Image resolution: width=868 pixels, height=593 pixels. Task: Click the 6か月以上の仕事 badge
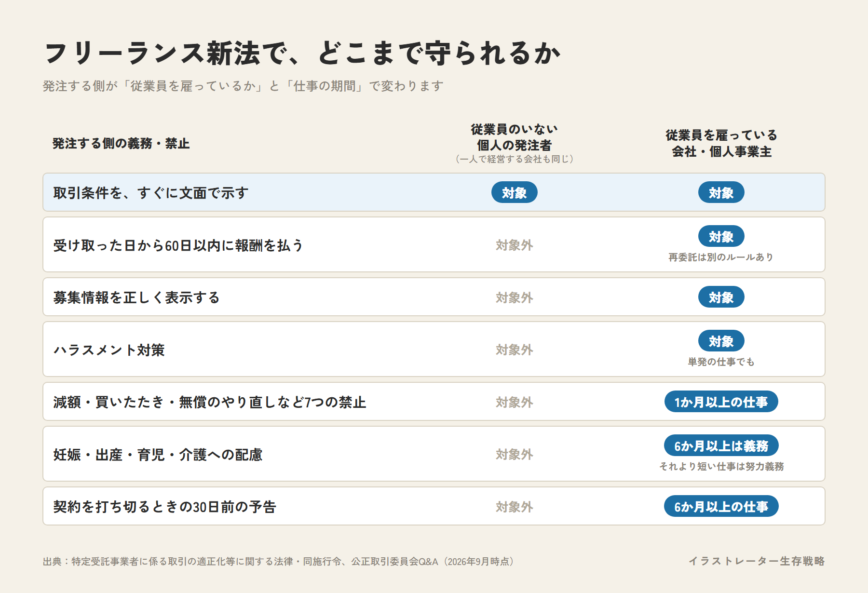pos(721,506)
